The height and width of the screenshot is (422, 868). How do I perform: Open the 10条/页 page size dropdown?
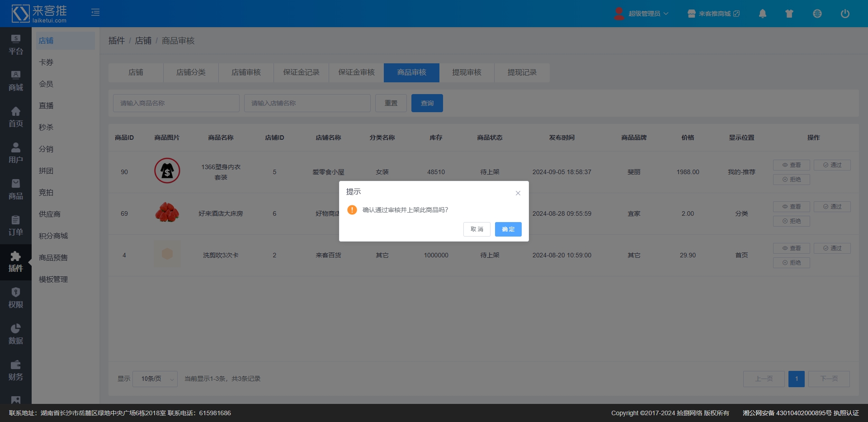click(x=155, y=379)
